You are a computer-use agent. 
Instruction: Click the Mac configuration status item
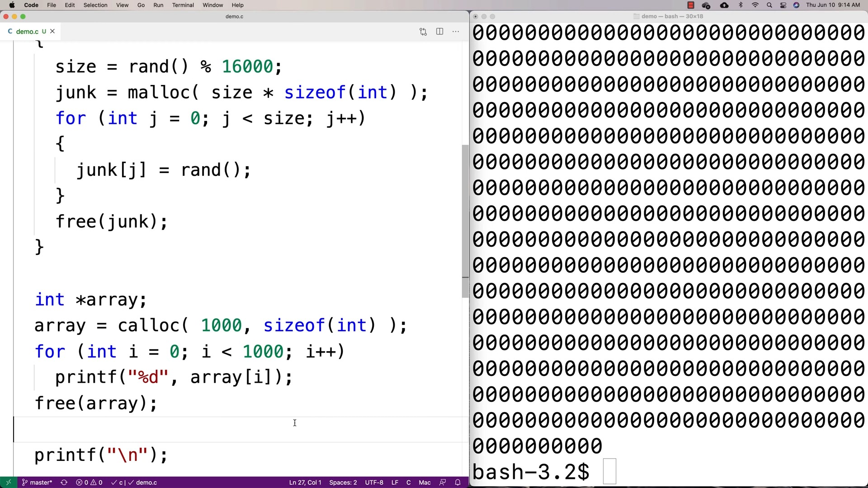[x=425, y=482]
